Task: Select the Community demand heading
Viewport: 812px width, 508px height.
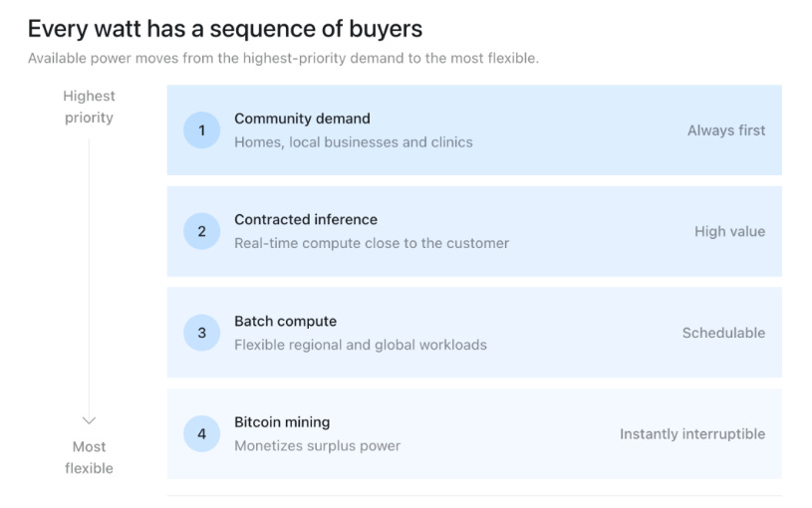Action: click(x=302, y=119)
